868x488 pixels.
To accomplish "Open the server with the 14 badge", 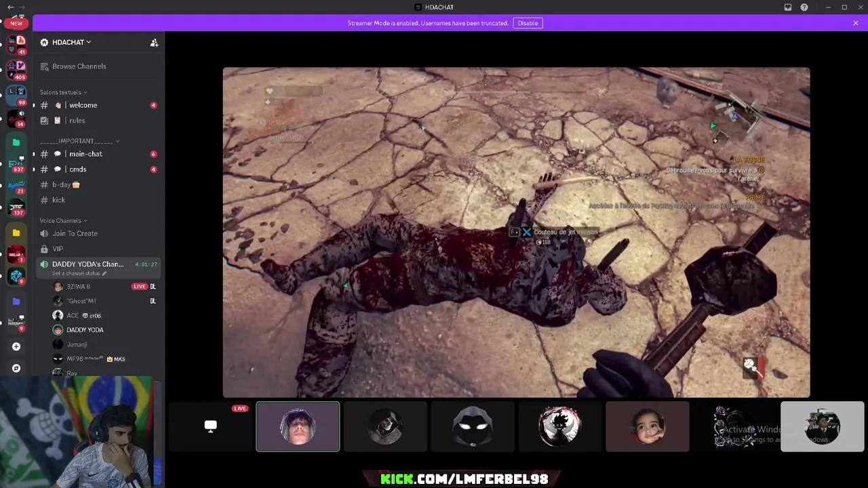I will coord(16,118).
